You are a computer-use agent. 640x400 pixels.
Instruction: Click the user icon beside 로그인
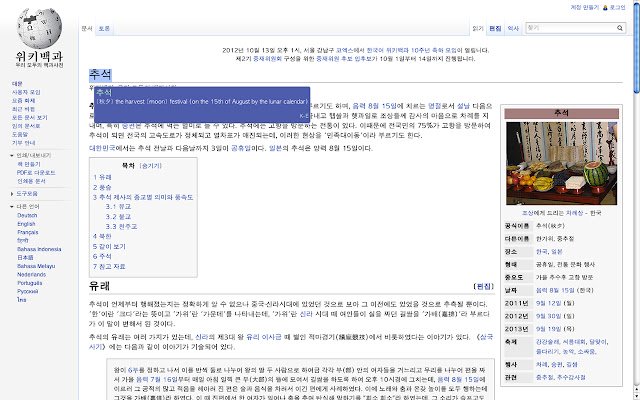tap(605, 7)
